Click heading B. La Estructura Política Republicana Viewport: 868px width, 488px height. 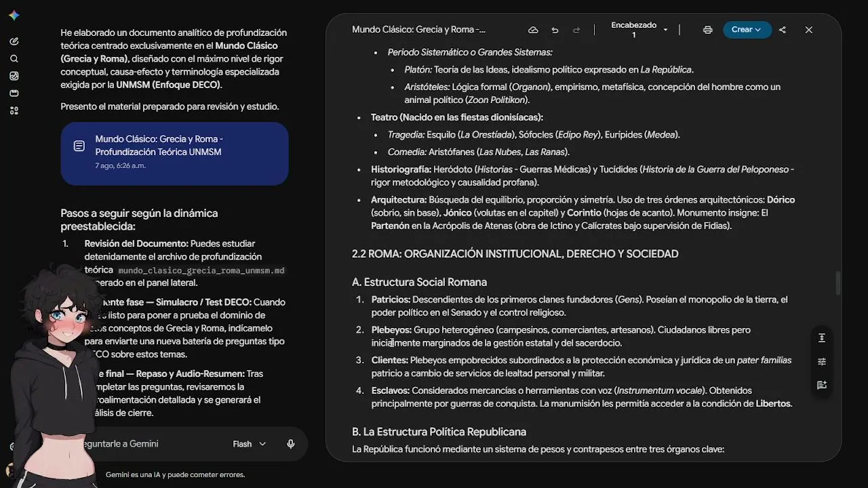439,432
